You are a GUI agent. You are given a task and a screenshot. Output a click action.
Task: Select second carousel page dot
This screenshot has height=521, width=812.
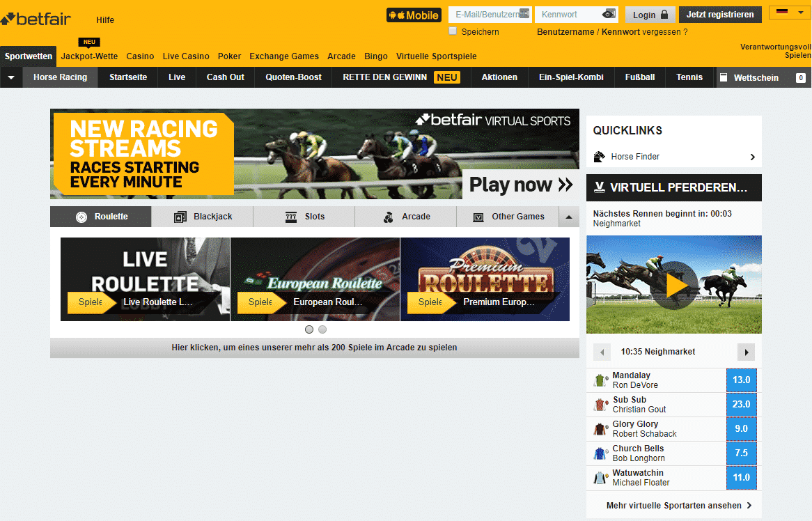pyautogui.click(x=322, y=329)
